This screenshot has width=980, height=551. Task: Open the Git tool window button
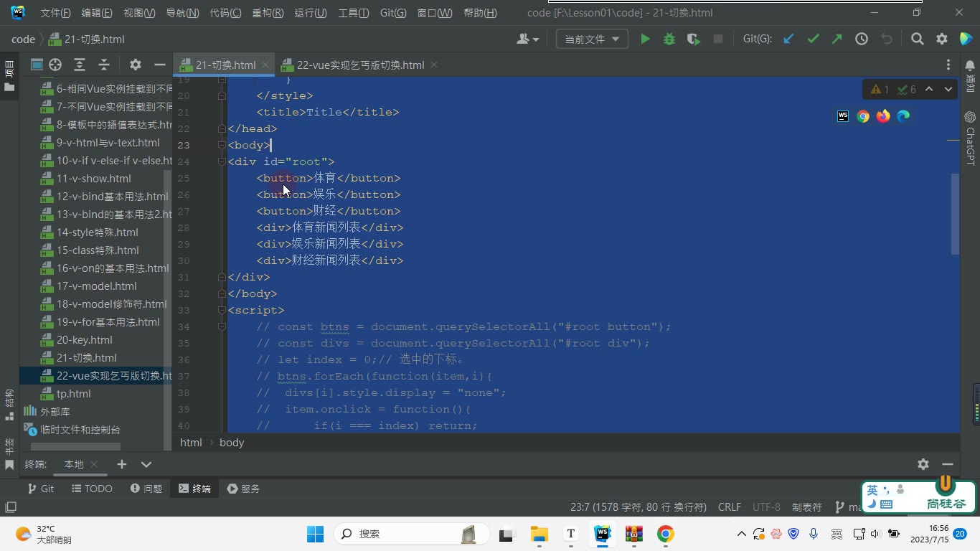pos(41,489)
